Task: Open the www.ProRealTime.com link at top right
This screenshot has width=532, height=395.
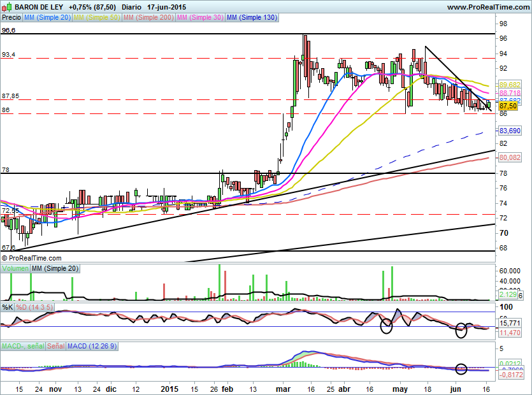Action: pyautogui.click(x=488, y=7)
